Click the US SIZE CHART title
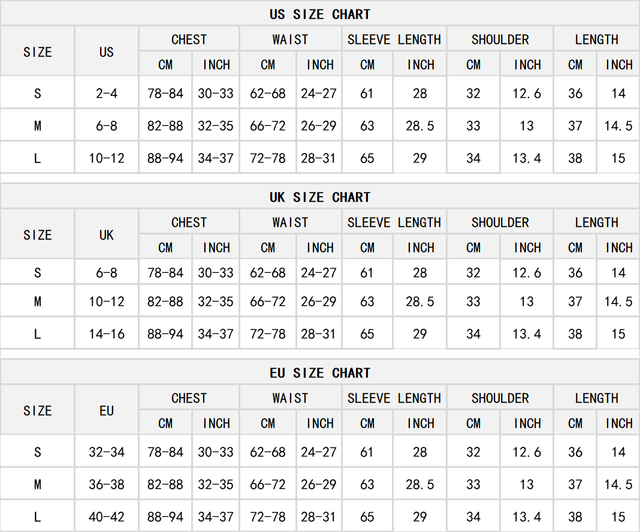 point(320,14)
